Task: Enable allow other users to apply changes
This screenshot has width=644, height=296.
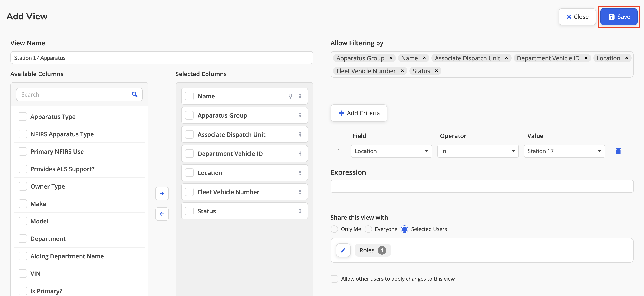Action: click(x=334, y=279)
